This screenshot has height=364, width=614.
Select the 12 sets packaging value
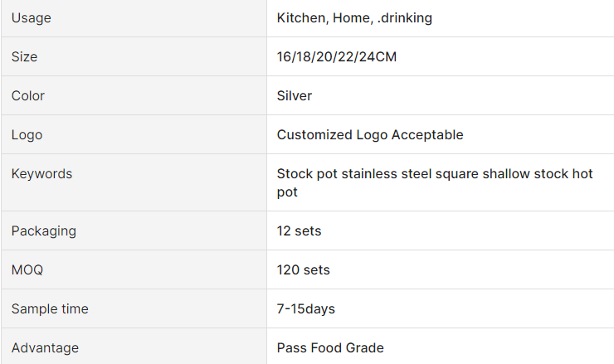point(300,231)
